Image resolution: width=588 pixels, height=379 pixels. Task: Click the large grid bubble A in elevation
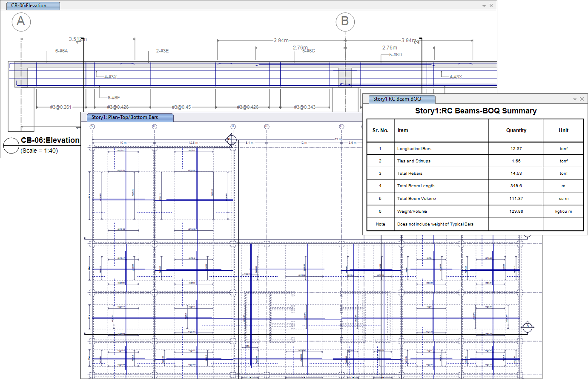tap(21, 22)
